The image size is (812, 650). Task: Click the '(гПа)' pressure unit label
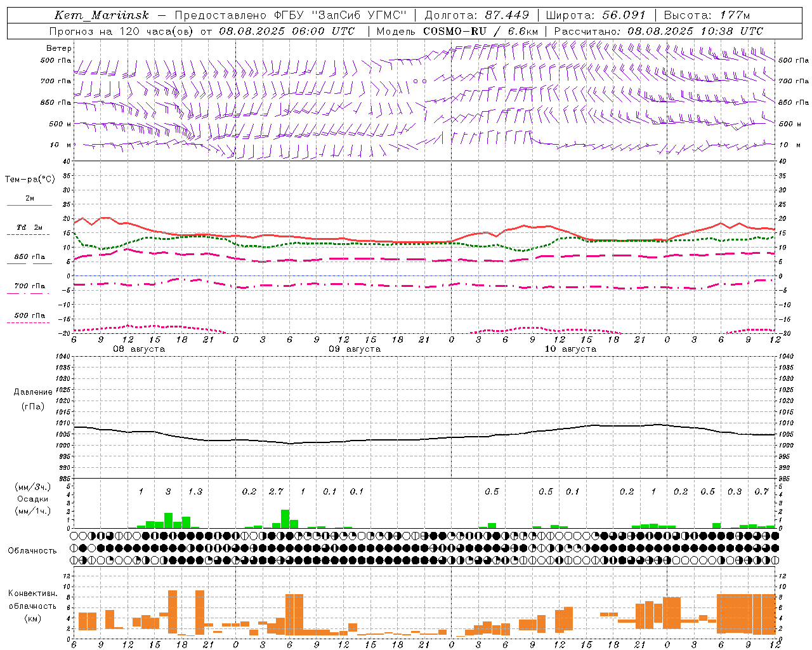(x=33, y=406)
